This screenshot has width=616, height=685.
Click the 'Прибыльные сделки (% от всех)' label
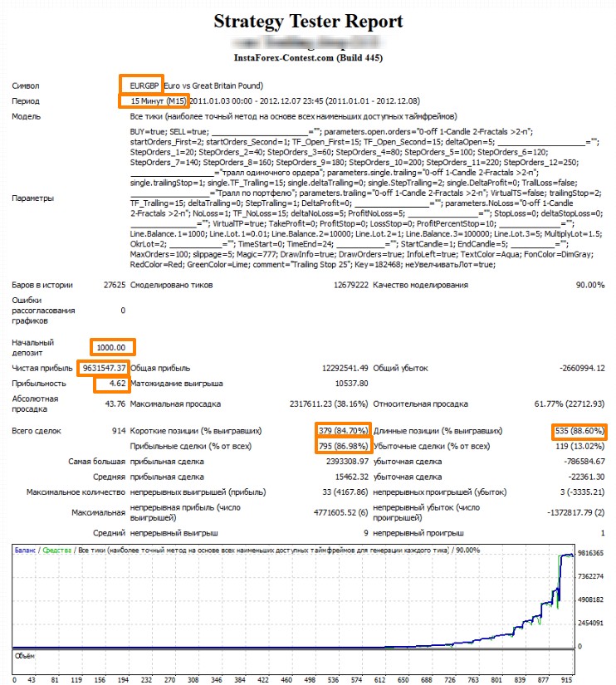pyautogui.click(x=190, y=446)
